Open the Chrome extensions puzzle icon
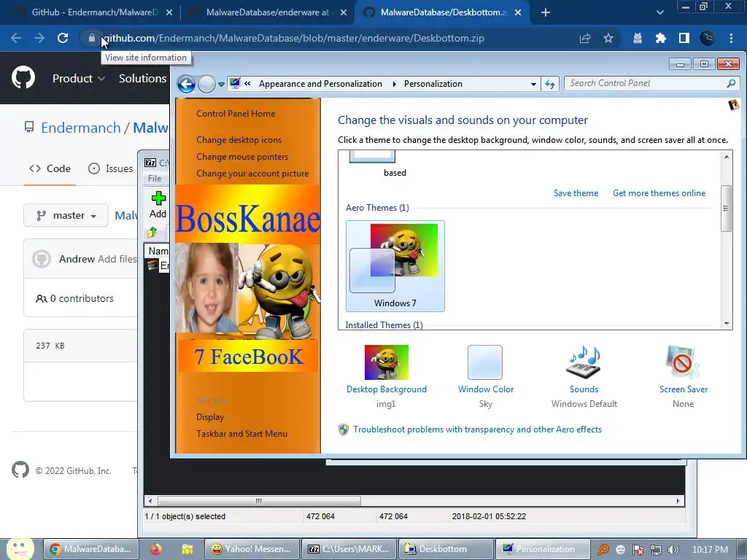Screen dimensions: 747x560 coord(661,38)
